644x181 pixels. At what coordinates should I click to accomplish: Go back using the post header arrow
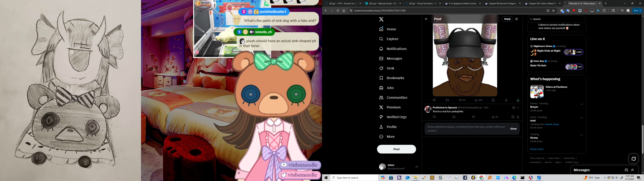click(x=426, y=19)
